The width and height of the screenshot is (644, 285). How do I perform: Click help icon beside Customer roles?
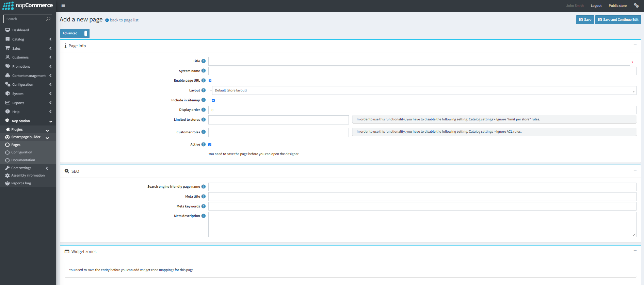tap(204, 132)
